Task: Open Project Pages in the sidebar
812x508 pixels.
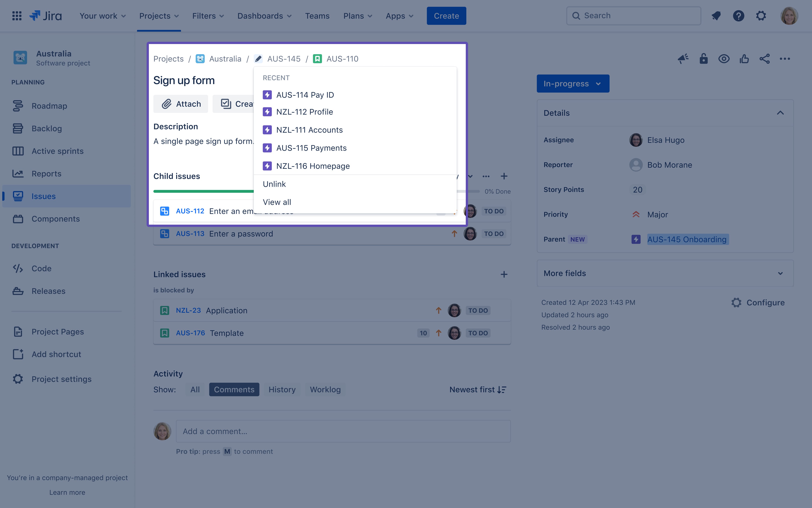Action: (66, 332)
